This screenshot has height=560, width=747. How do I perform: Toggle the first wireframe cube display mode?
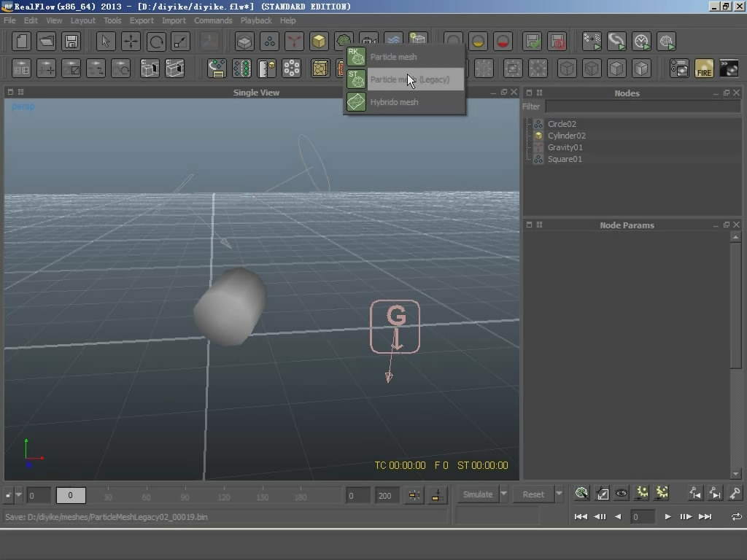(567, 69)
